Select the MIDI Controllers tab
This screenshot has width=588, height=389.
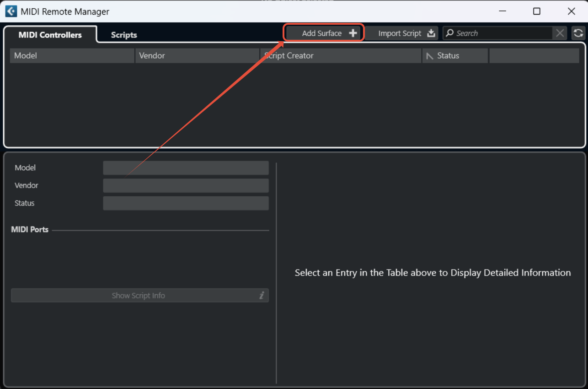coord(50,35)
